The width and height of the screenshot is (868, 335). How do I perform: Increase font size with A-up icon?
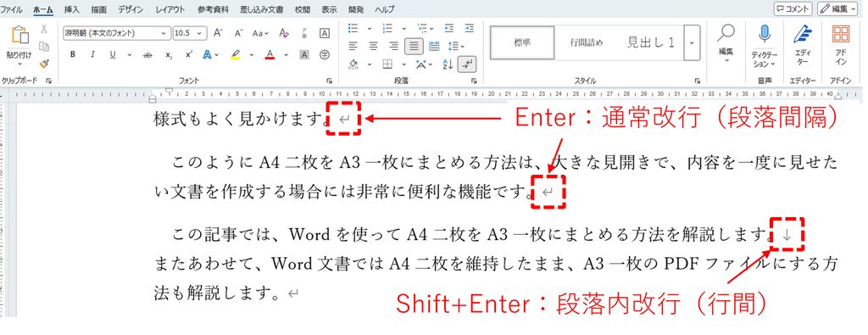click(218, 33)
